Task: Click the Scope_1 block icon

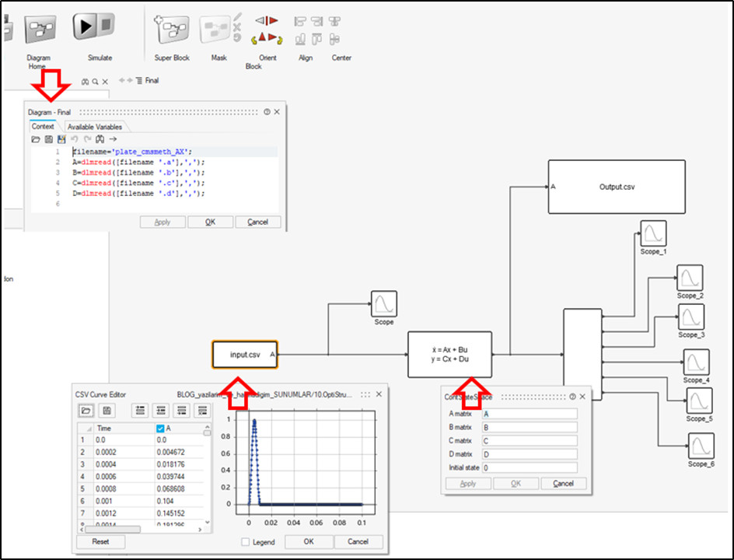Action: [x=653, y=233]
